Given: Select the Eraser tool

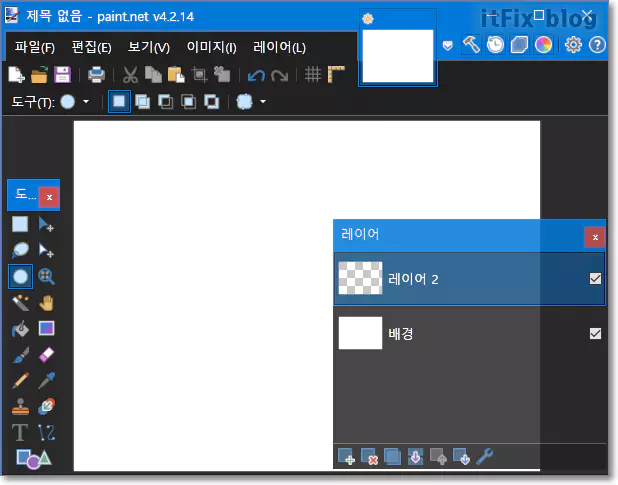Looking at the screenshot, I should tap(46, 355).
